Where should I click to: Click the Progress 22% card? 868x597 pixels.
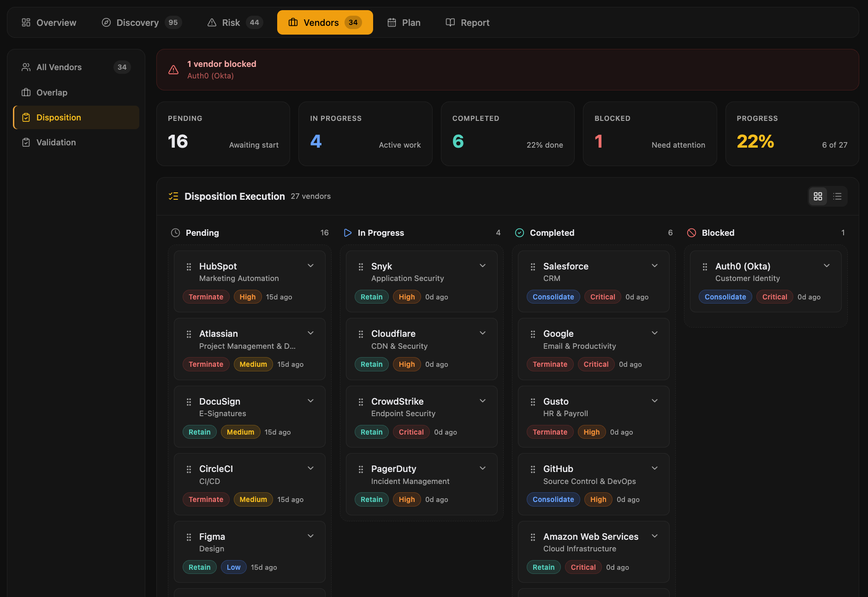(792, 134)
